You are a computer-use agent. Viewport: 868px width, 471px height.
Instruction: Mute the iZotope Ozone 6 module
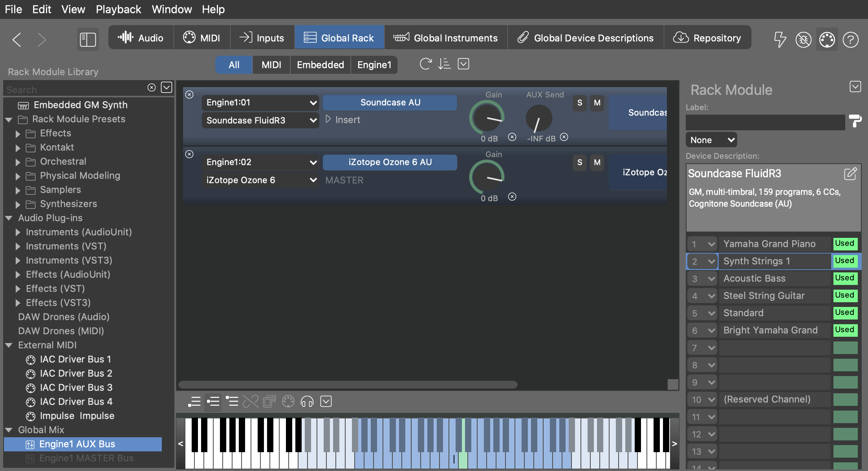click(597, 162)
